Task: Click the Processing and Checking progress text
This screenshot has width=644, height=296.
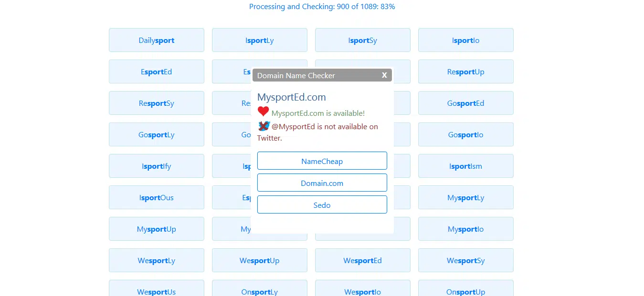Action: (x=322, y=7)
